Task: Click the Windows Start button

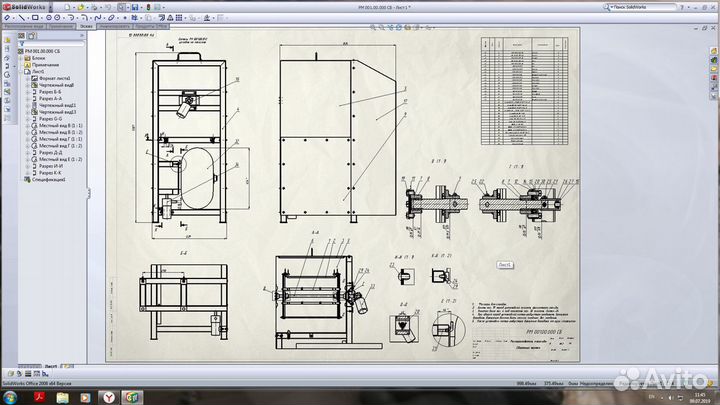Action: coord(11,397)
